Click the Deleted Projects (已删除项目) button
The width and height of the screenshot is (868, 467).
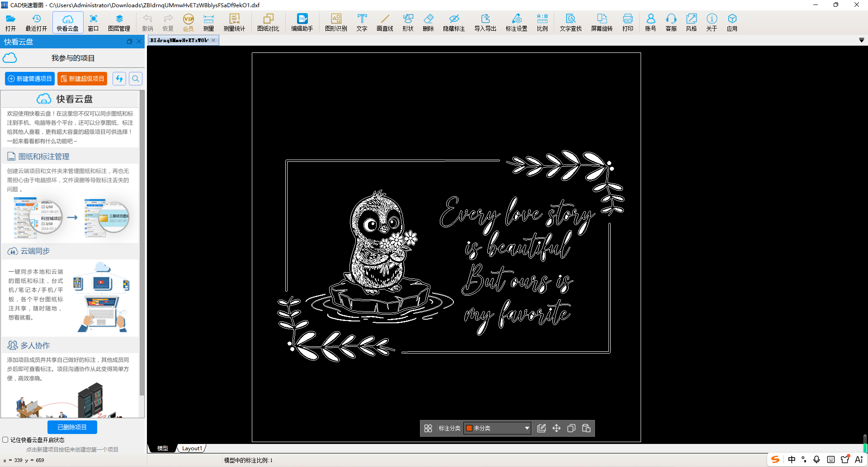coord(72,427)
